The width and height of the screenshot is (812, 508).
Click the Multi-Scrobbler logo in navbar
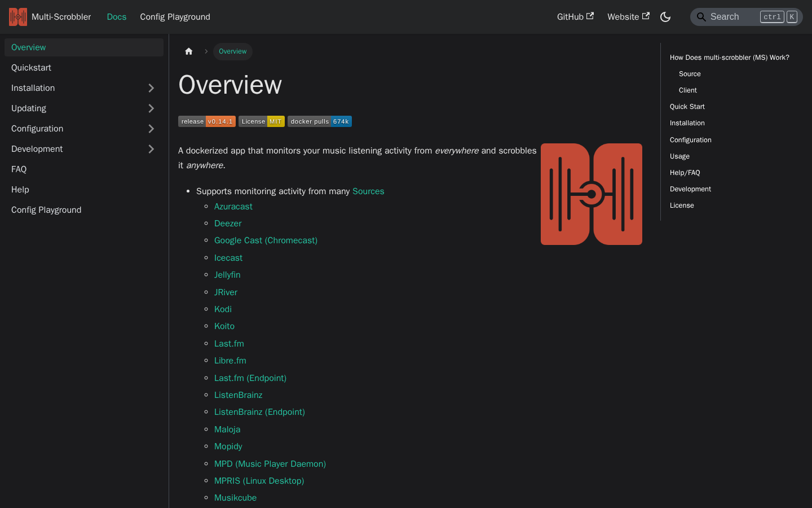click(x=18, y=17)
